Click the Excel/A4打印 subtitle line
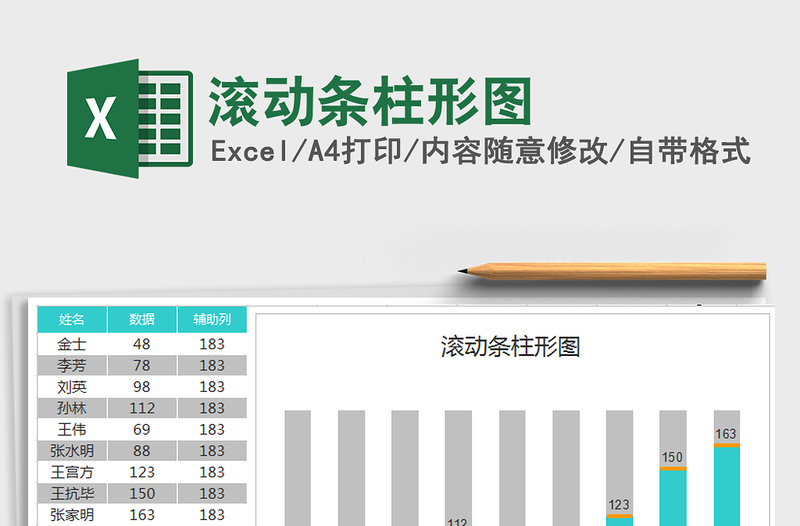Screen dimensions: 800x526 (481, 151)
